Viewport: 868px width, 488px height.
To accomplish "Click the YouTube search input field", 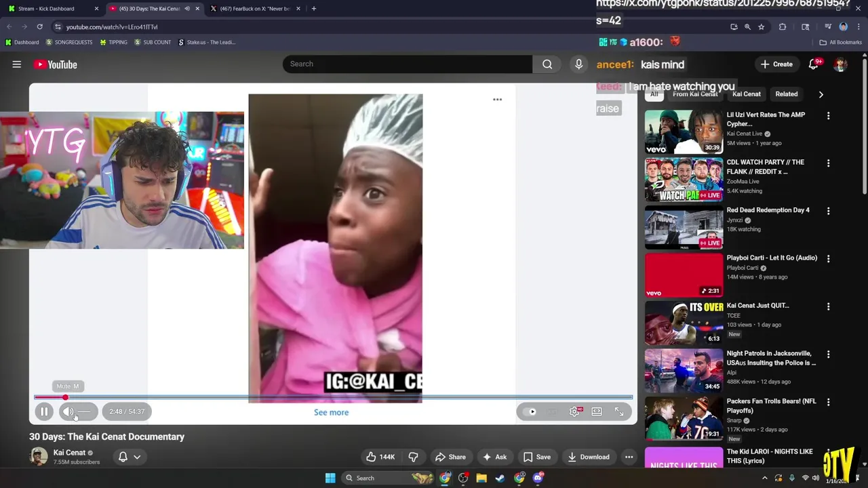I will pos(408,64).
